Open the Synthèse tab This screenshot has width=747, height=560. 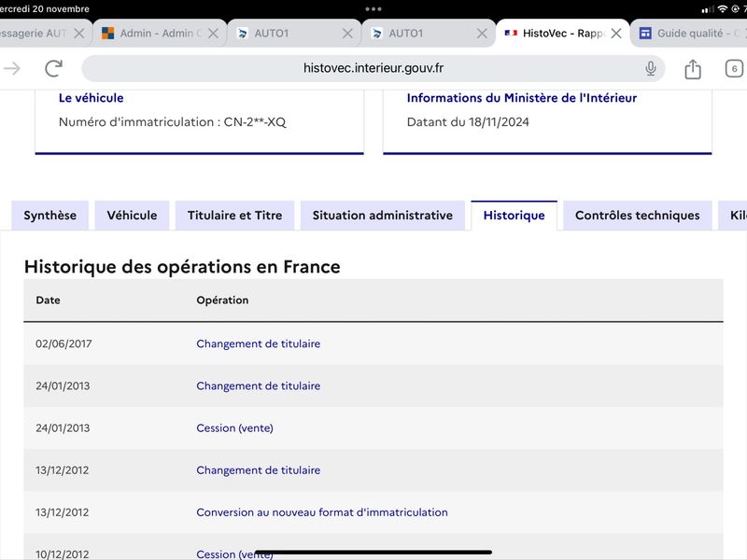coord(50,216)
